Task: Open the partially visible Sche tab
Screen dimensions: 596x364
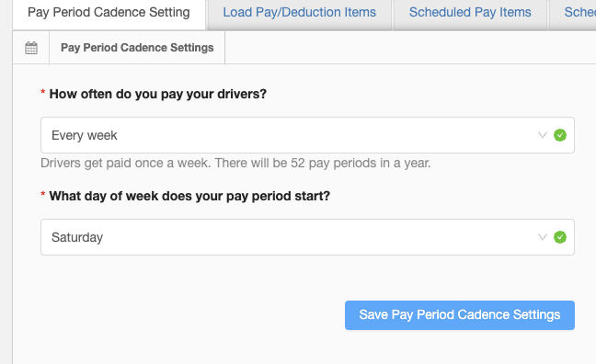Action: click(x=573, y=14)
